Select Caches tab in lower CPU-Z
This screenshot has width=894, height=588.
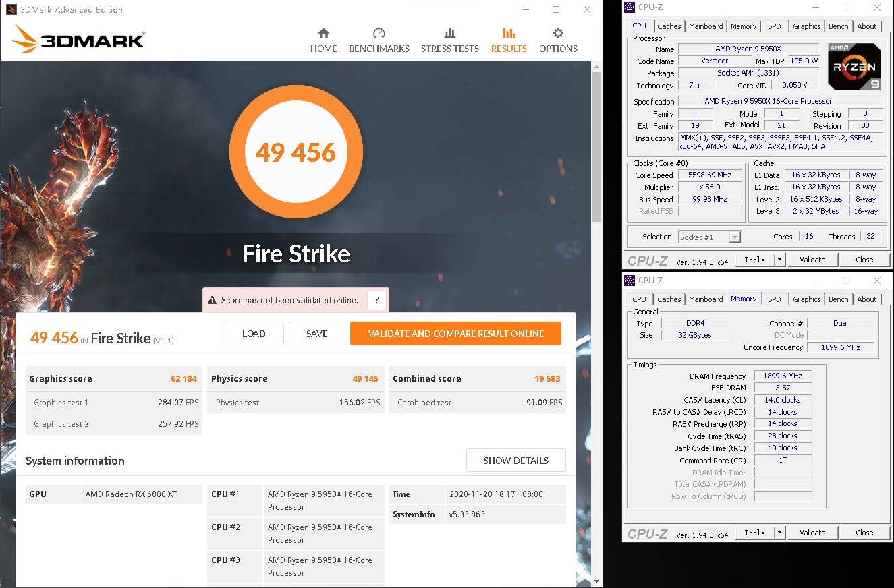pos(669,299)
